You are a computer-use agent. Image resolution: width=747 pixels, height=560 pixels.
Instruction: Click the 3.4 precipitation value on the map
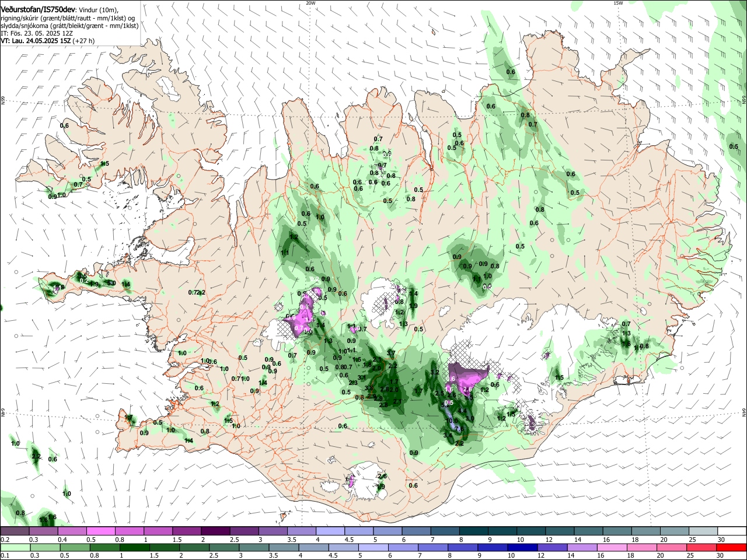pyautogui.click(x=448, y=435)
